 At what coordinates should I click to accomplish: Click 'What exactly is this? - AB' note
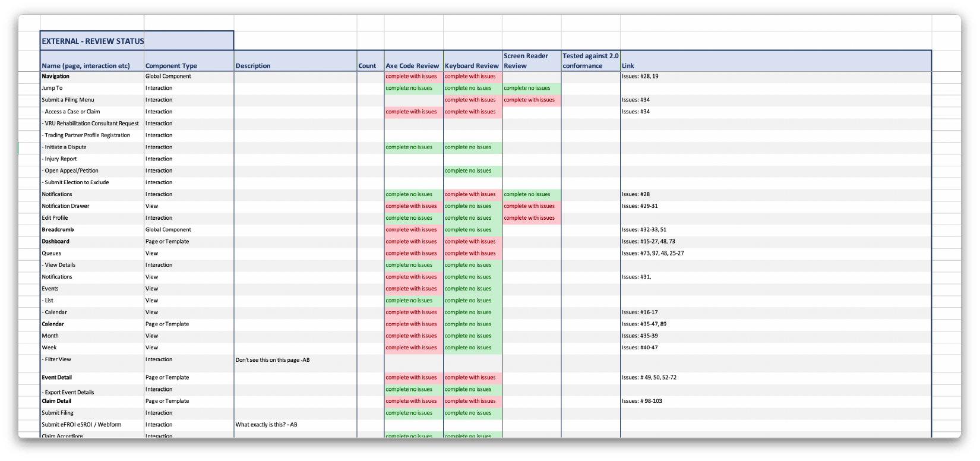295,425
